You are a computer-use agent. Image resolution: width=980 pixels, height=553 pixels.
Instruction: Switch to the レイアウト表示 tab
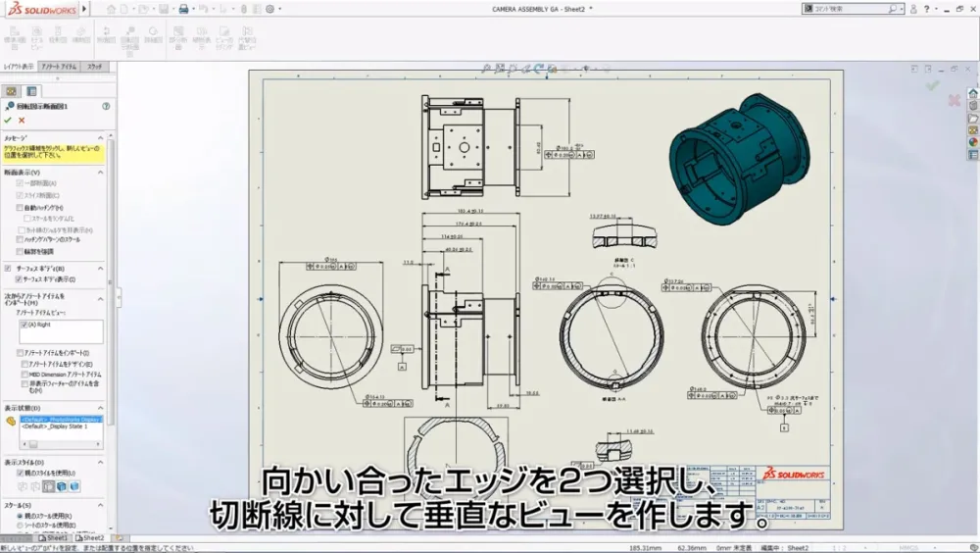click(19, 67)
